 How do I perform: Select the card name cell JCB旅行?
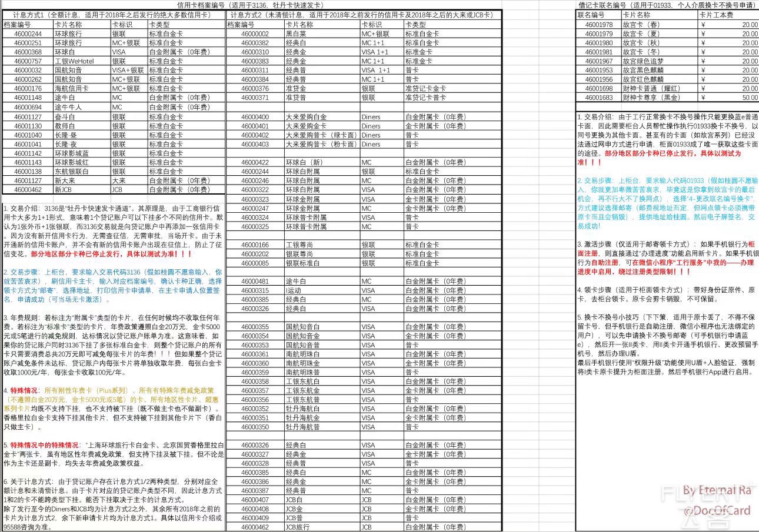click(x=322, y=527)
